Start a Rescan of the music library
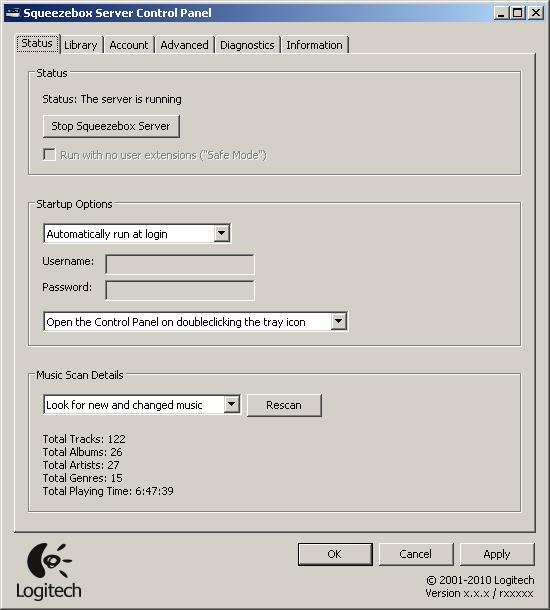550x610 pixels. pos(284,405)
